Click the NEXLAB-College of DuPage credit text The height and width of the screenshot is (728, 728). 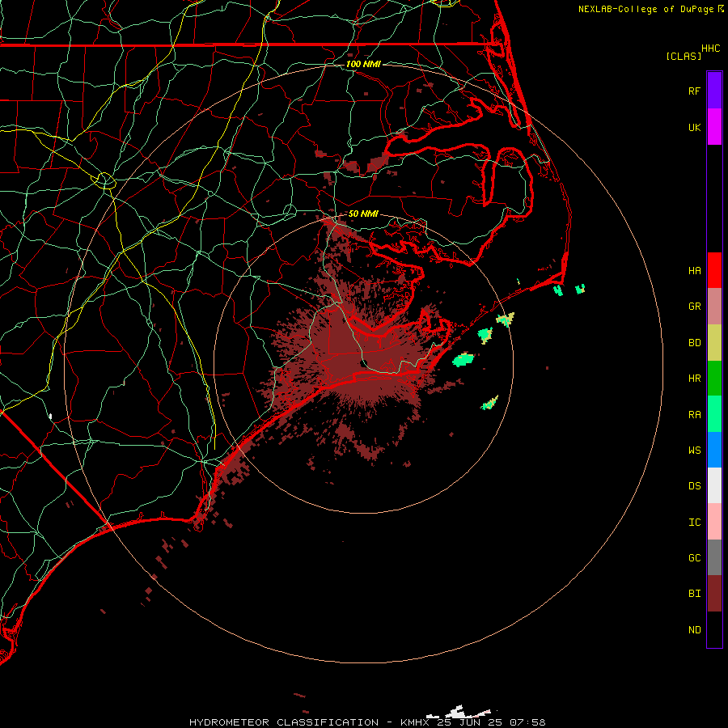[645, 9]
